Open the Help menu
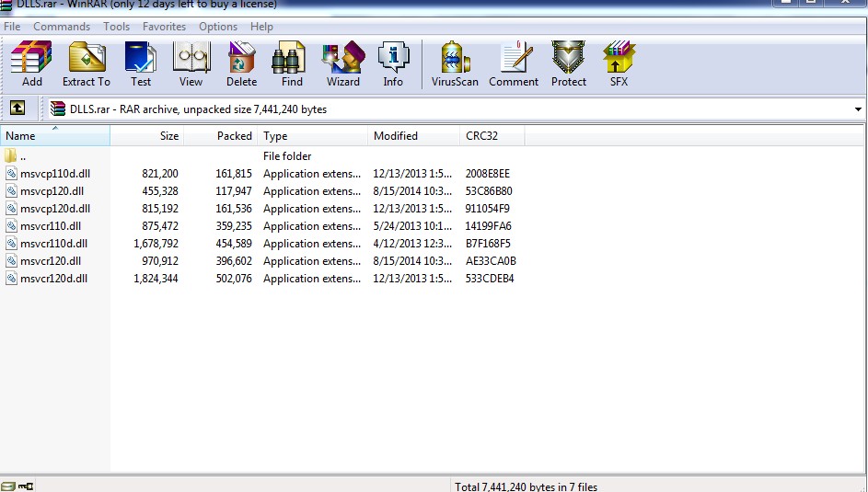 pyautogui.click(x=261, y=27)
